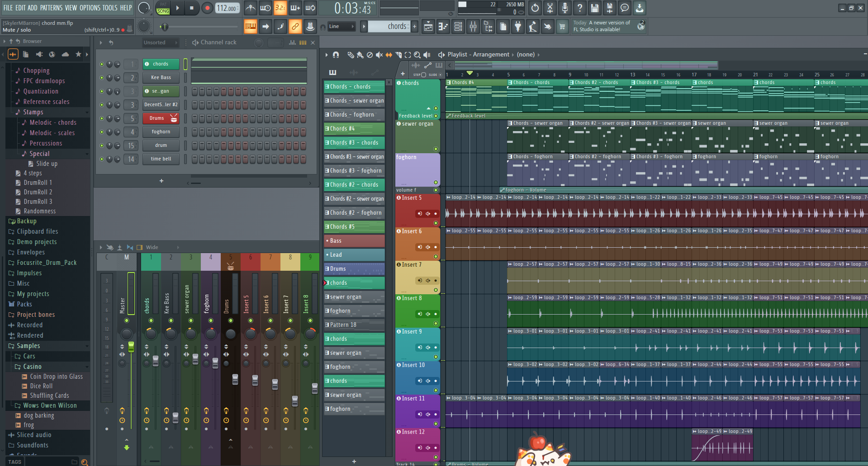Viewport: 868px width, 466px height.
Task: Select the Paint brush tool in Playlist
Action: pos(360,55)
